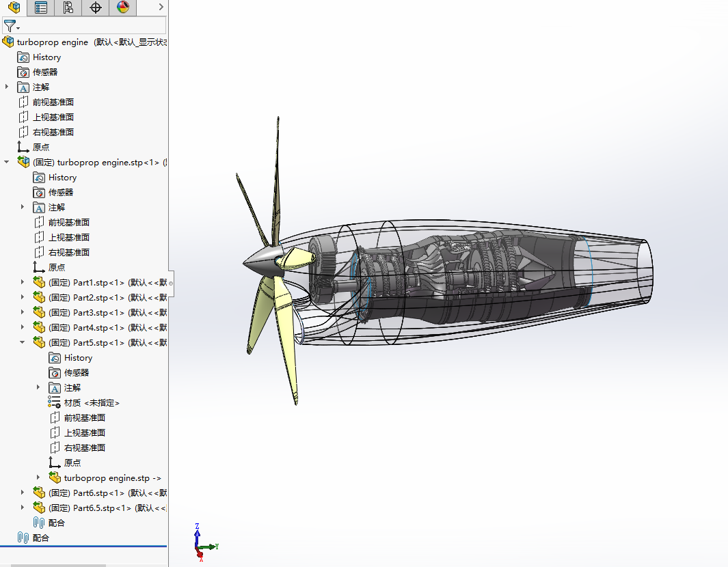Select 右视基准面 under turboprop engine.stp<1>

coord(62,252)
